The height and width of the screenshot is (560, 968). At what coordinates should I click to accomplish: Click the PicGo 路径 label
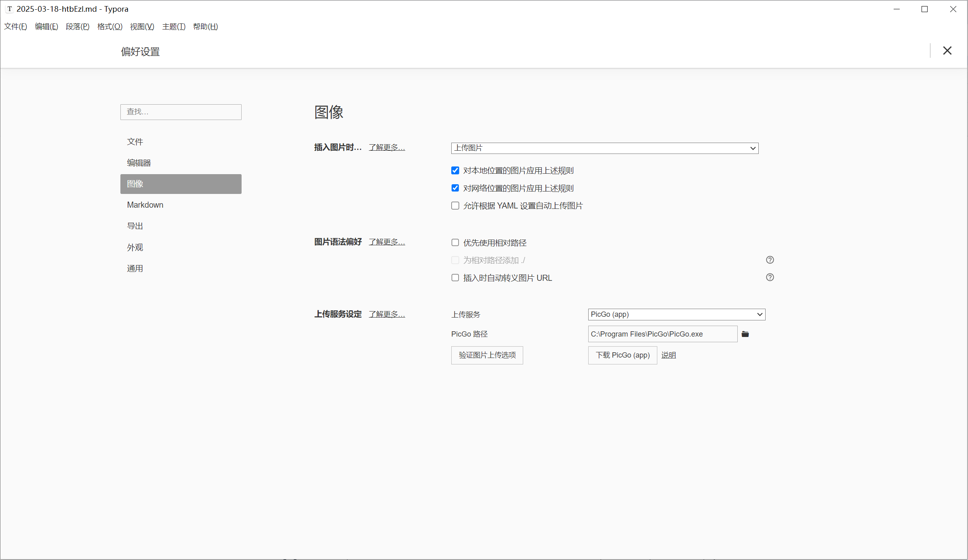coord(469,334)
